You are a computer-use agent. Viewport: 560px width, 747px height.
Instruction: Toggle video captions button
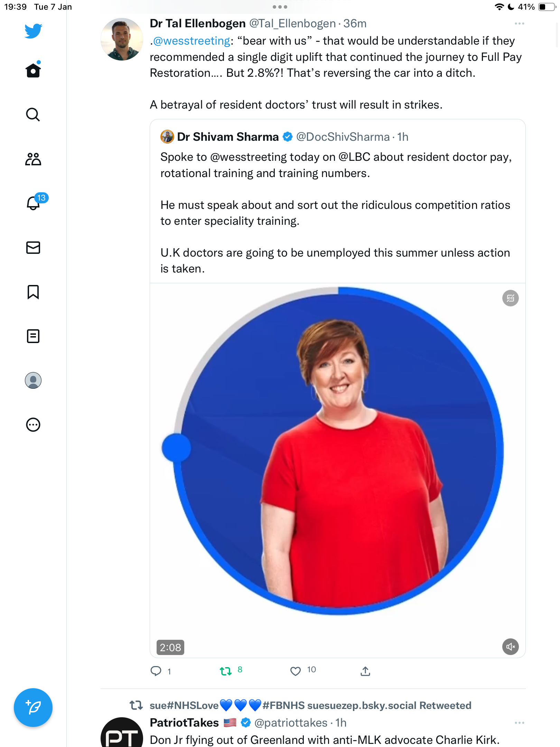(510, 298)
